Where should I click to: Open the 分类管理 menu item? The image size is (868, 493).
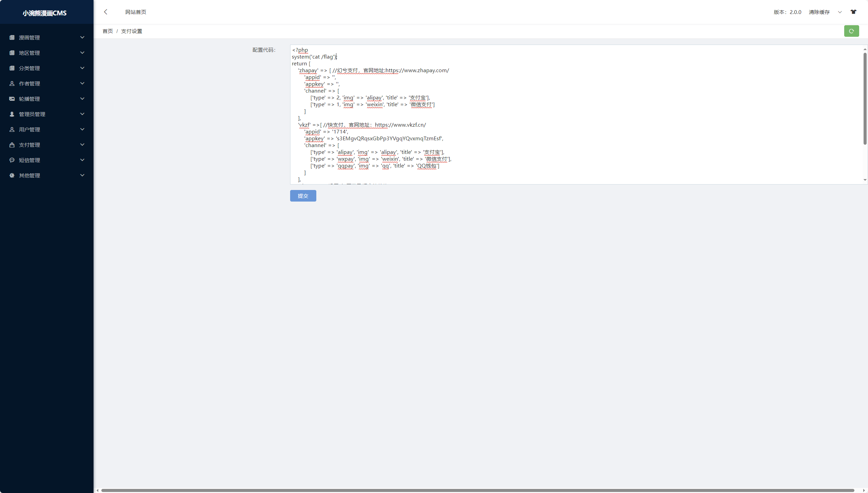[47, 68]
